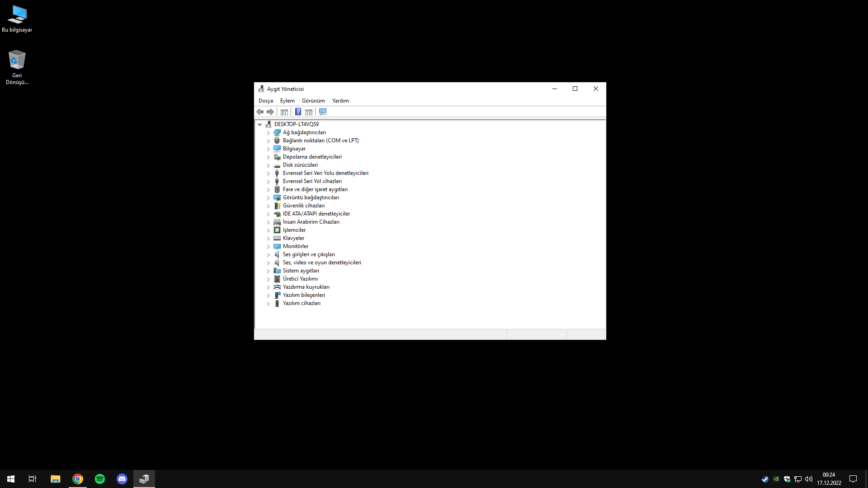This screenshot has width=868, height=488.
Task: Open the Dosya menu
Action: [266, 101]
